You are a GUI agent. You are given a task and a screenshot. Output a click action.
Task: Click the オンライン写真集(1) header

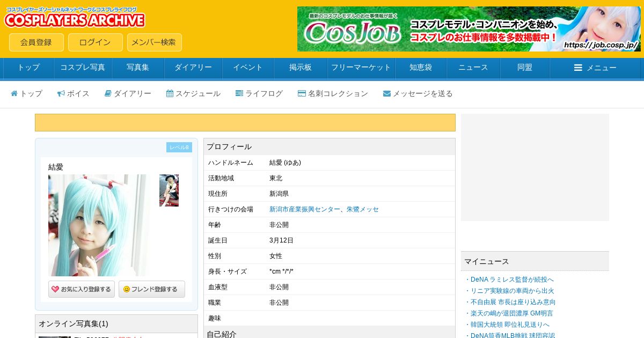pyautogui.click(x=116, y=324)
